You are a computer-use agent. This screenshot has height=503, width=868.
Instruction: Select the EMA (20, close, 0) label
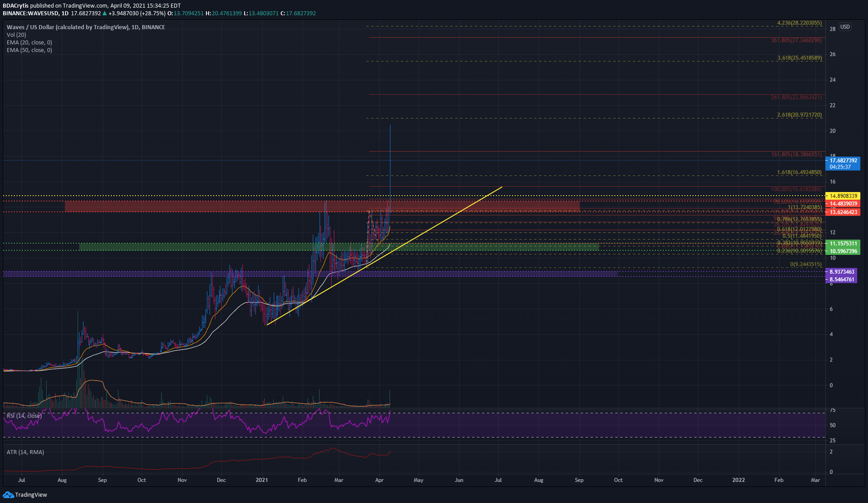pos(29,42)
